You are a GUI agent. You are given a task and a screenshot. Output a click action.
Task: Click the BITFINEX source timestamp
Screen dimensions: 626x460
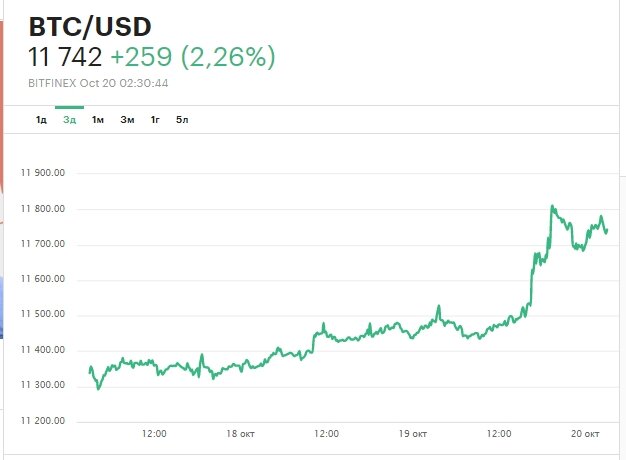tap(98, 82)
